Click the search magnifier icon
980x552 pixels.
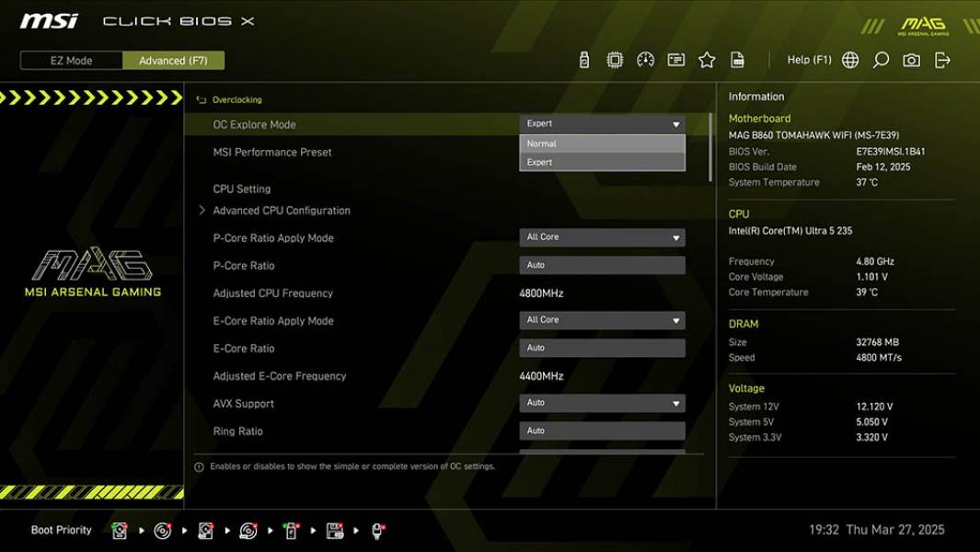880,60
